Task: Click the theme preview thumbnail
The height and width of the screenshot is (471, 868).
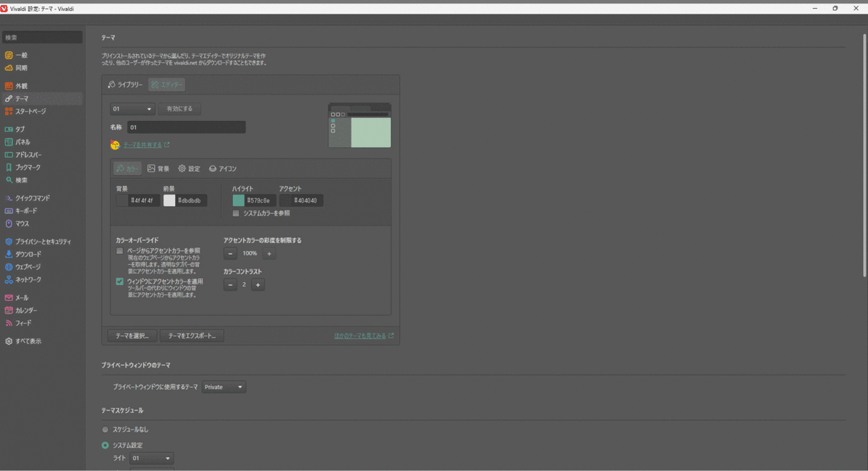Action: (x=359, y=125)
